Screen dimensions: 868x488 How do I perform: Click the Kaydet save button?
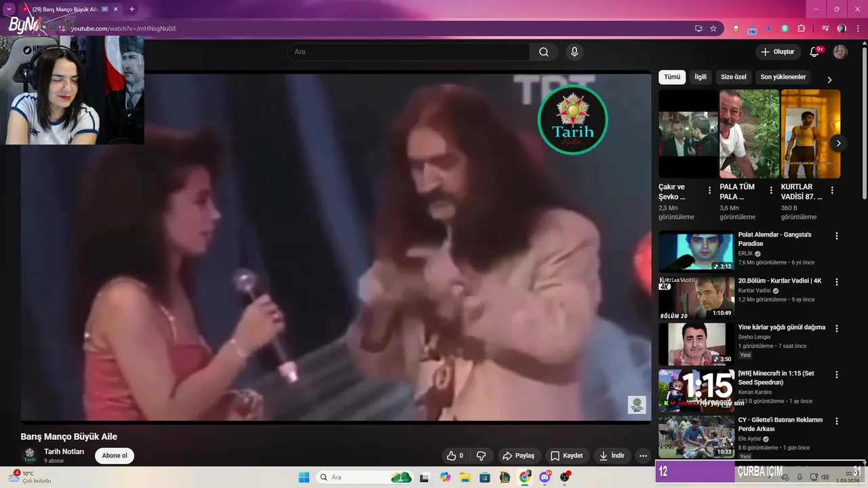(x=567, y=455)
